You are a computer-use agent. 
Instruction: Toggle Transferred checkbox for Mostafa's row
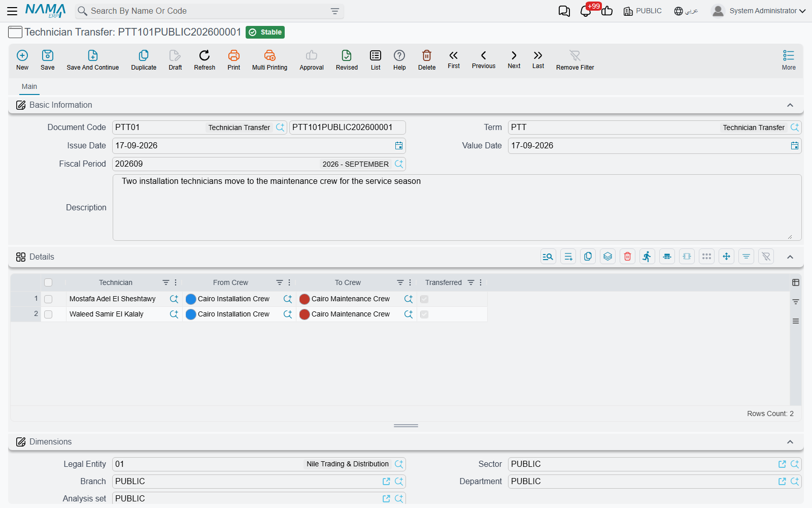point(424,299)
